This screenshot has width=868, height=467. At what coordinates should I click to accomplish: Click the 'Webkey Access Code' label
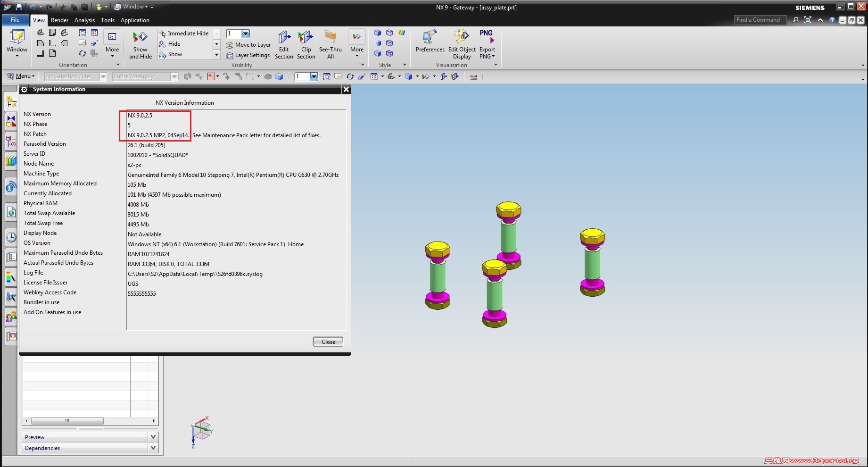click(50, 292)
